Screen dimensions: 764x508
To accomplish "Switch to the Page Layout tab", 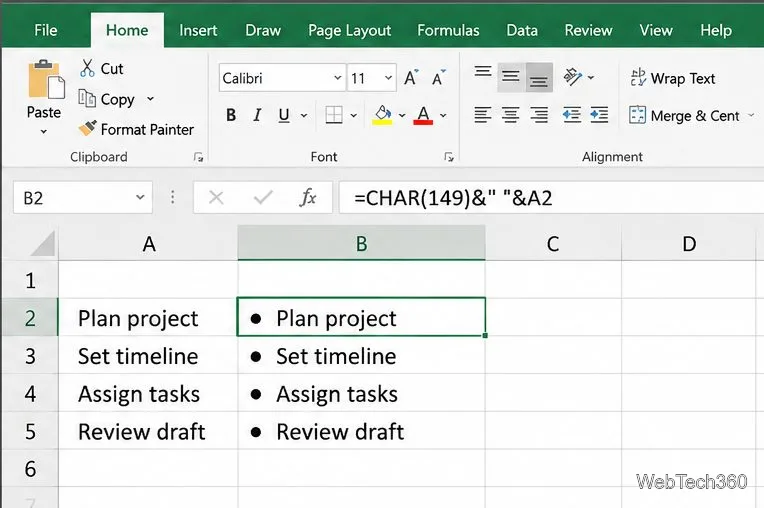I will pyautogui.click(x=349, y=31).
